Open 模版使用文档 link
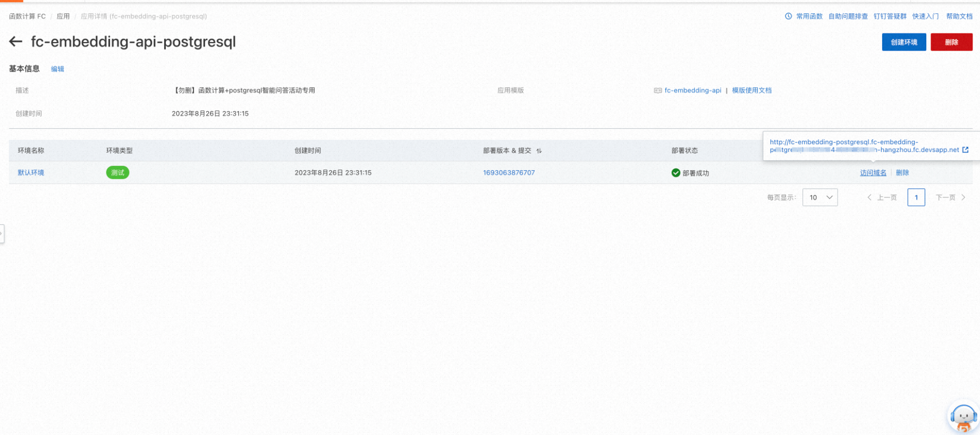 751,90
